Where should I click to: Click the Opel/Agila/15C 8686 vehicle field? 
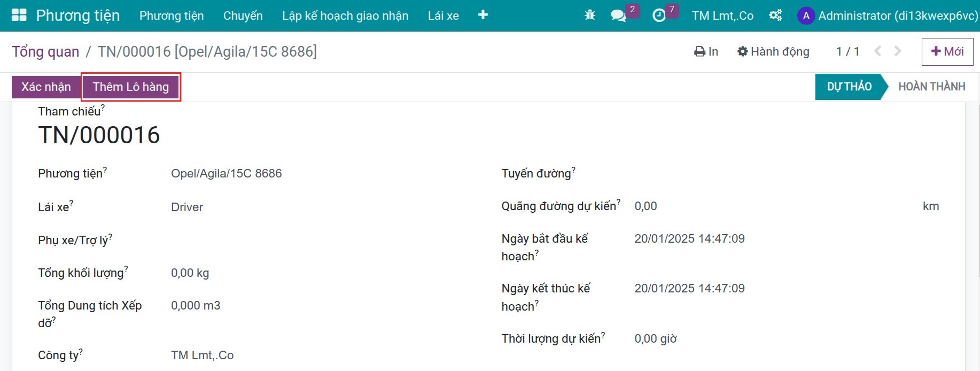pyautogui.click(x=227, y=173)
